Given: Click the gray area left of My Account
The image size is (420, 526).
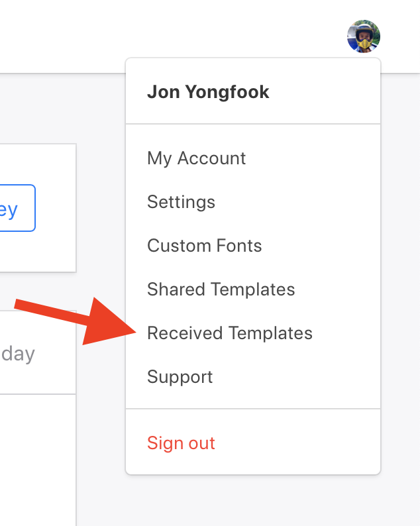Looking at the screenshot, I should [101, 159].
